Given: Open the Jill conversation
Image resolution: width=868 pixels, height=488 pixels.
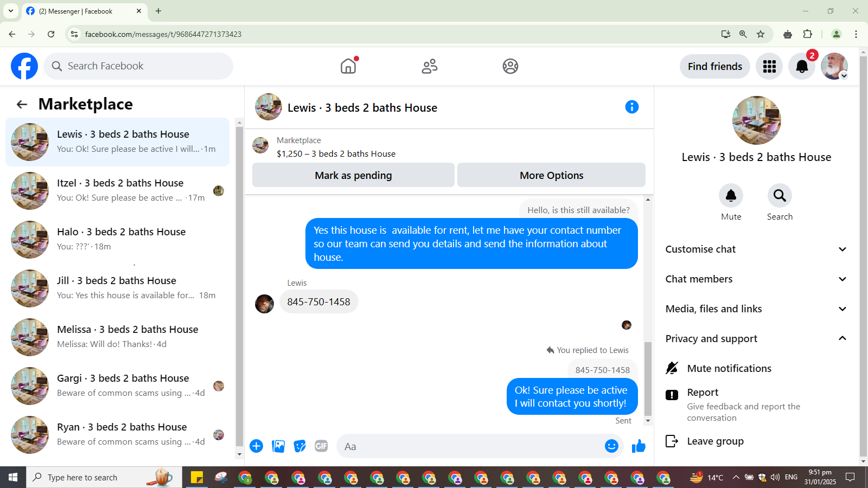Looking at the screenshot, I should click(117, 288).
